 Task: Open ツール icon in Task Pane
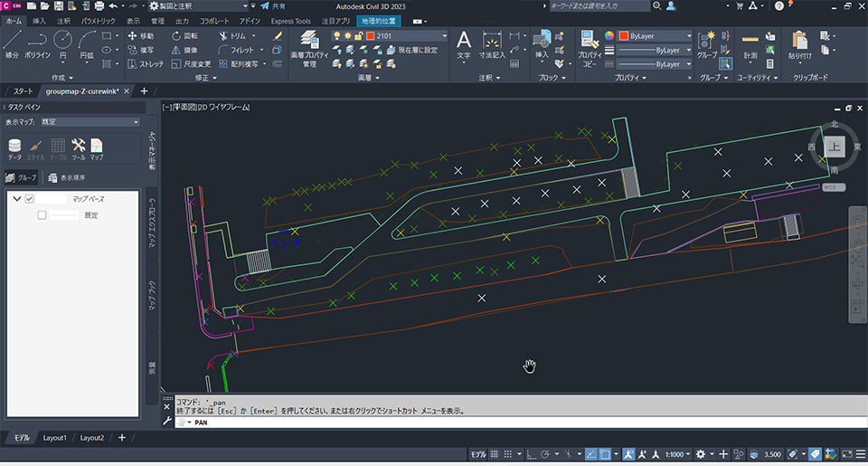coord(79,148)
